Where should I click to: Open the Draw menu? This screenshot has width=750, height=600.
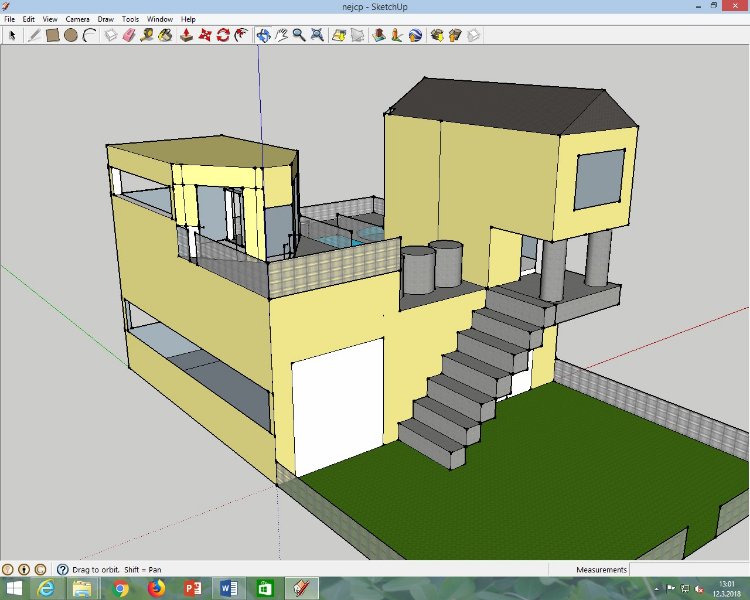point(105,19)
